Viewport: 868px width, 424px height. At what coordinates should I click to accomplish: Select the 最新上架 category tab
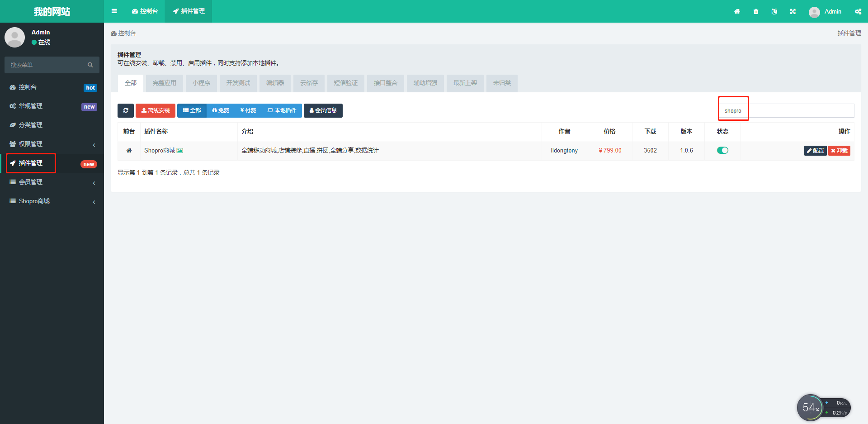coord(465,83)
